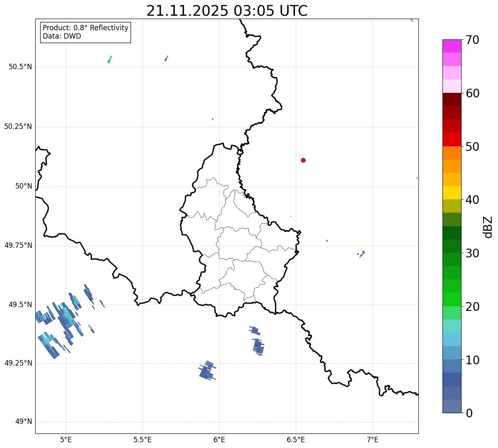The width and height of the screenshot is (498, 448).
Task: Click the colorbar value 40
Action: tap(472, 200)
